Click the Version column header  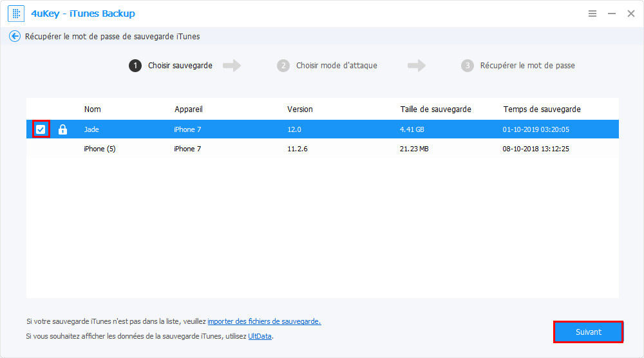tap(300, 109)
